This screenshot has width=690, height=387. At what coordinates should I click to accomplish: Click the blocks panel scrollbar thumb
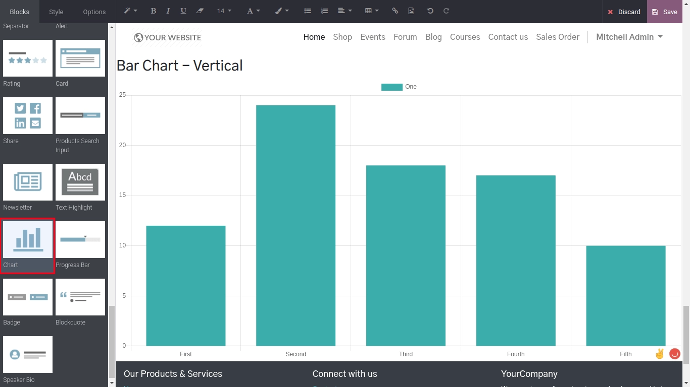coord(112,343)
